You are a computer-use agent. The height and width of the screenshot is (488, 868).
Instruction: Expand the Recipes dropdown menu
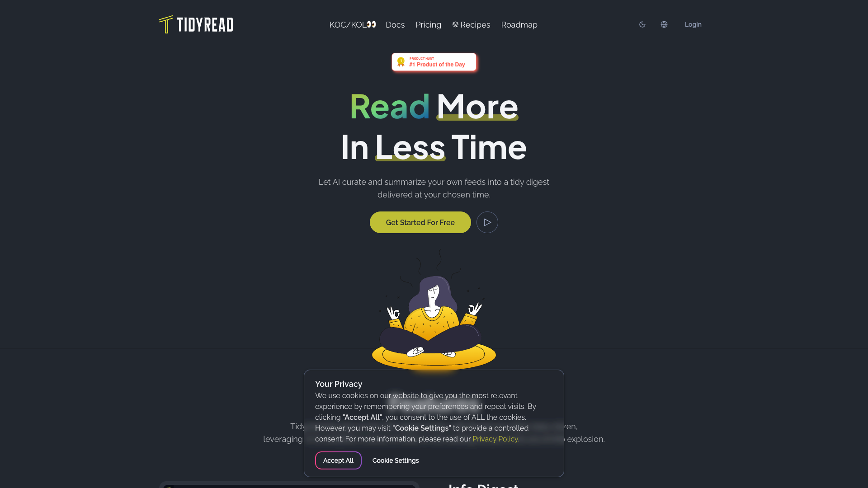point(471,24)
